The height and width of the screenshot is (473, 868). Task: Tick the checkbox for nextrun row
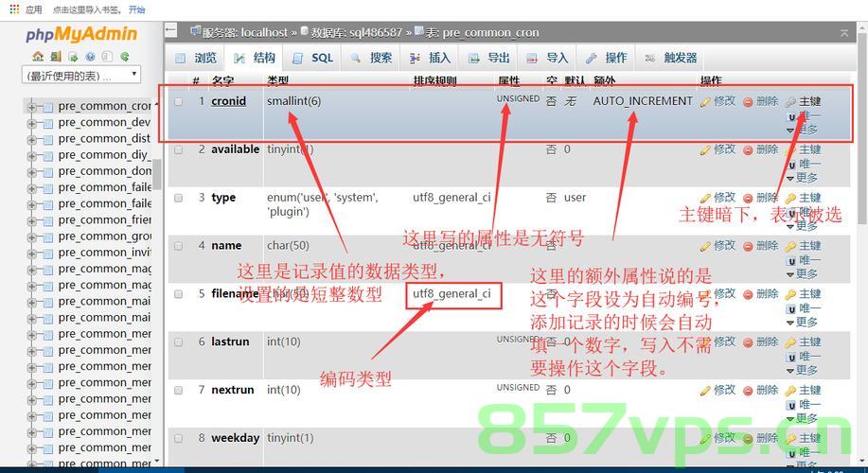(178, 391)
